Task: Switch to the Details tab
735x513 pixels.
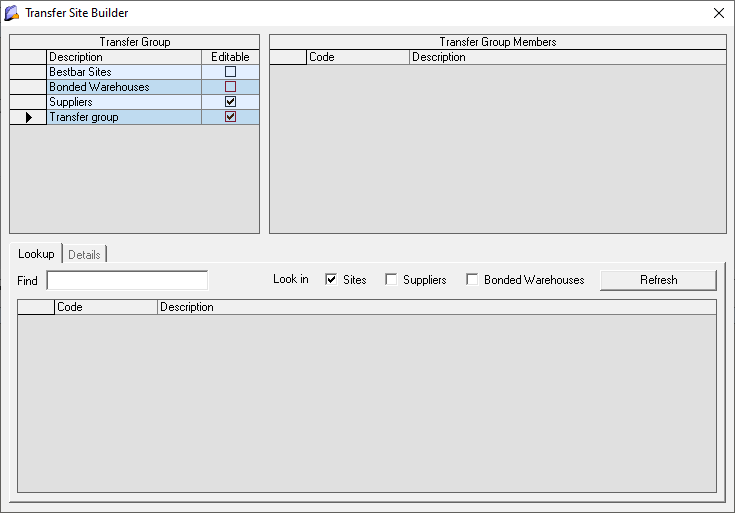Action: point(84,255)
